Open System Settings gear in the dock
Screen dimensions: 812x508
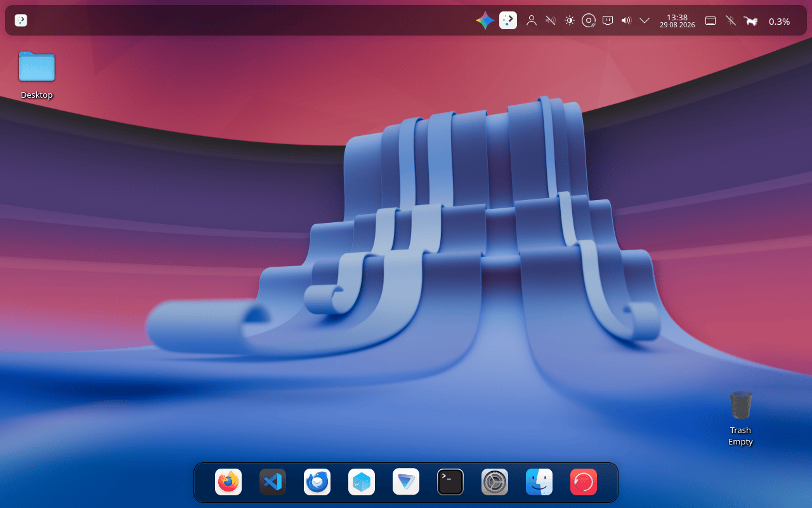(x=495, y=482)
